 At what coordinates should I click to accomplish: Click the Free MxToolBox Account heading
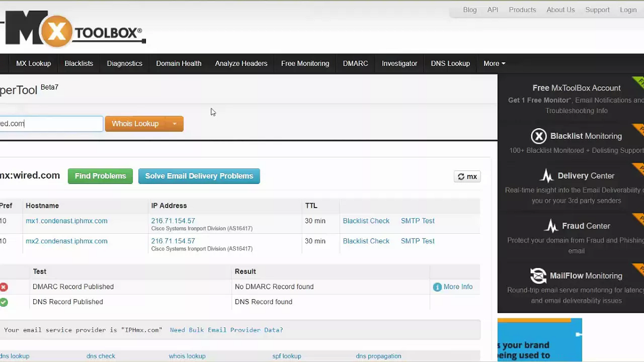coord(576,88)
